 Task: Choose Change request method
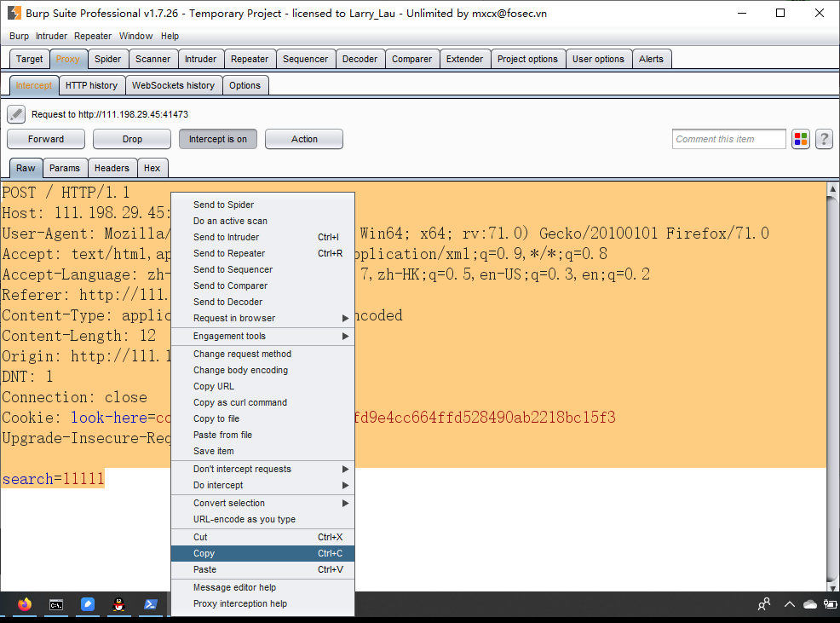[262, 354]
